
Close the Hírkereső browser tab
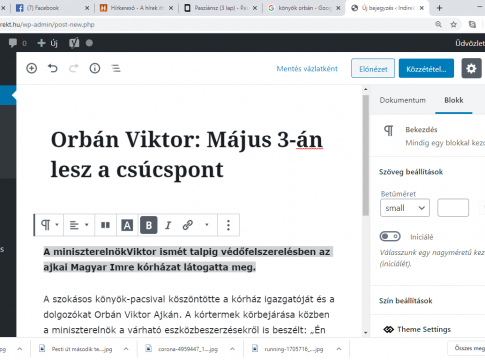coord(171,8)
